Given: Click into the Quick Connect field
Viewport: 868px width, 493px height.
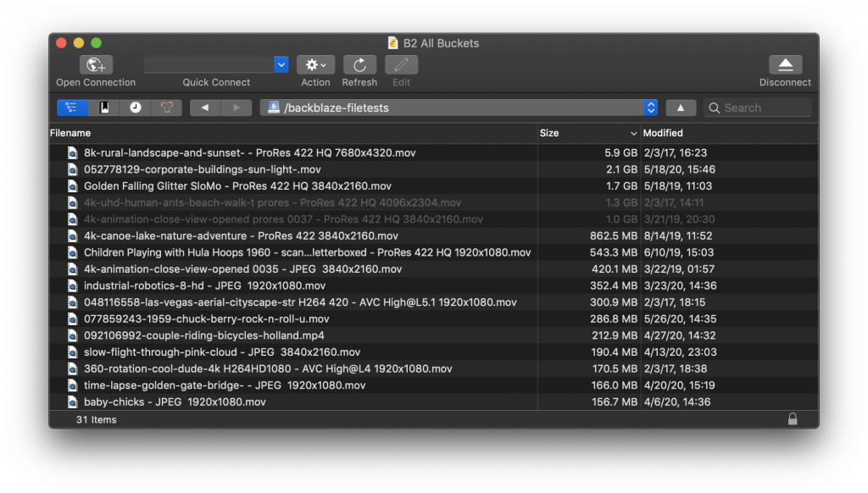Looking at the screenshot, I should click(x=209, y=64).
